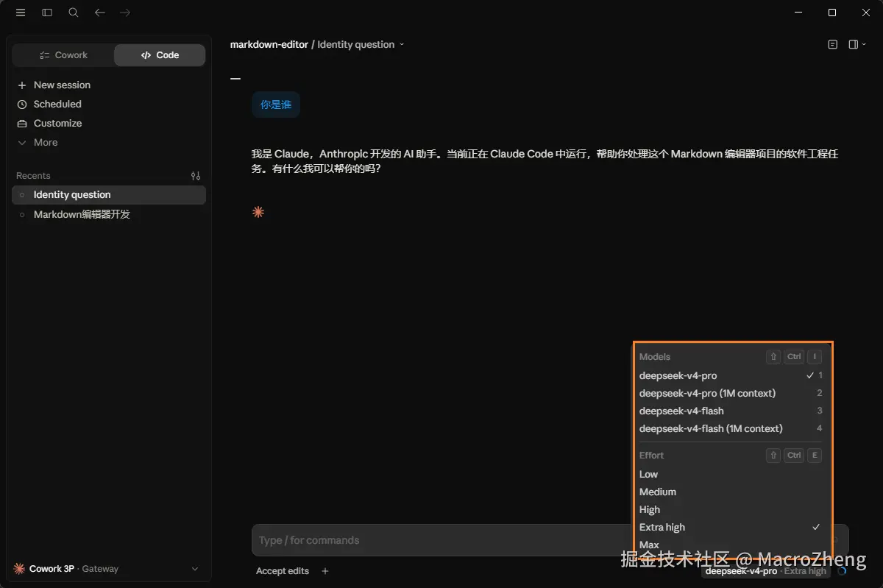Go forward with the right arrow

125,13
